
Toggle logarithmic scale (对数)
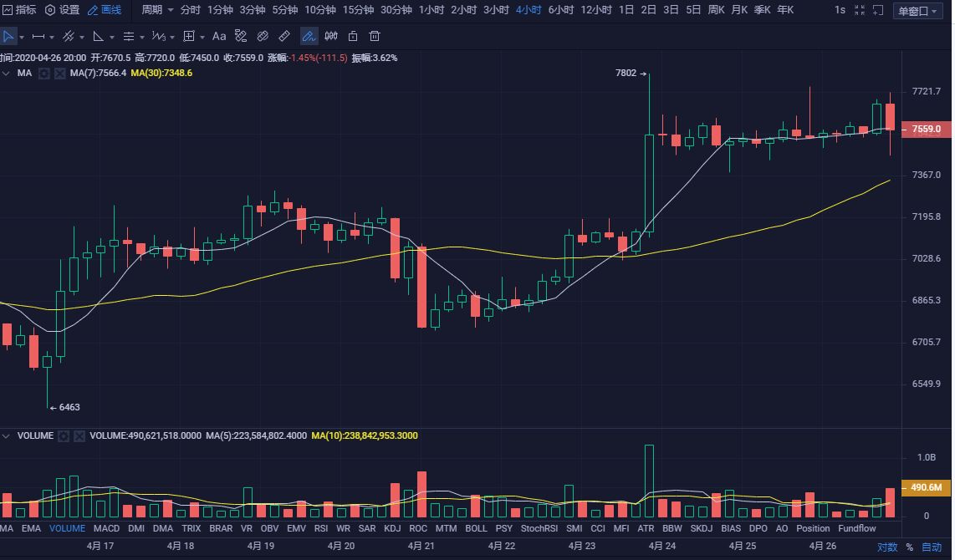(x=886, y=547)
